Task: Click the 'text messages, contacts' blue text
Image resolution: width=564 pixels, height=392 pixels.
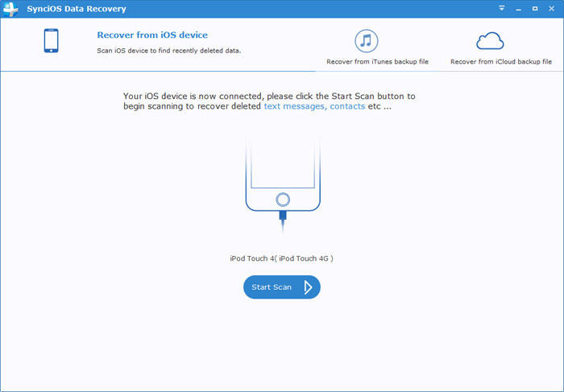Action: [x=314, y=106]
